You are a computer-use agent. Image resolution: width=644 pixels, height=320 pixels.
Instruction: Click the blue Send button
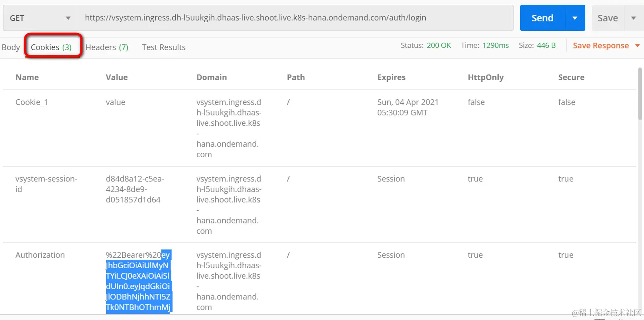(542, 18)
